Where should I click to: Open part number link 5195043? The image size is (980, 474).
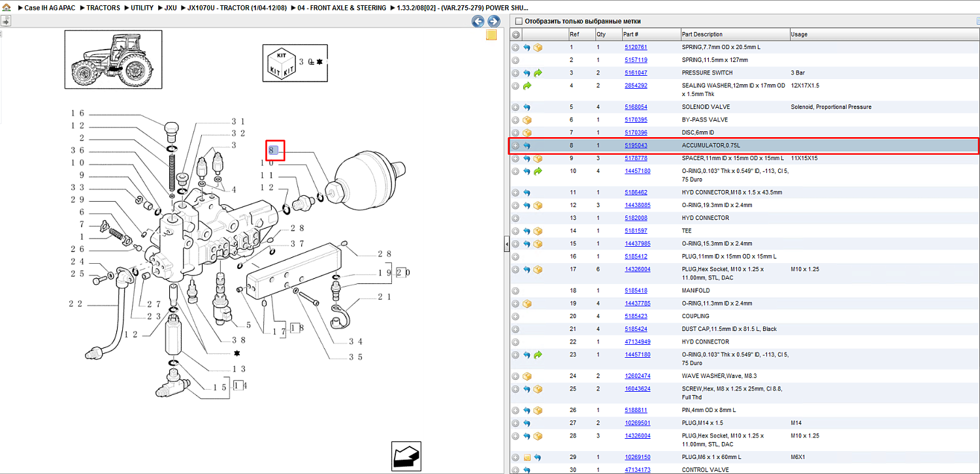(x=636, y=146)
